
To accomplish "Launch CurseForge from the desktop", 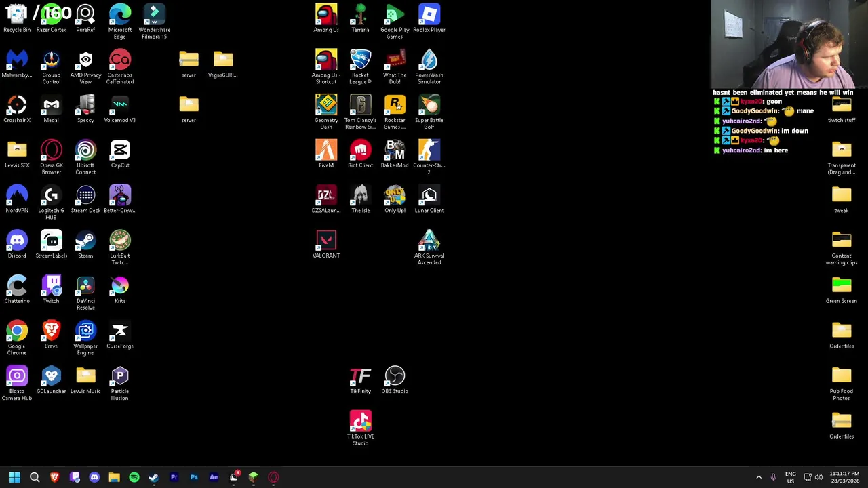I will tap(120, 335).
